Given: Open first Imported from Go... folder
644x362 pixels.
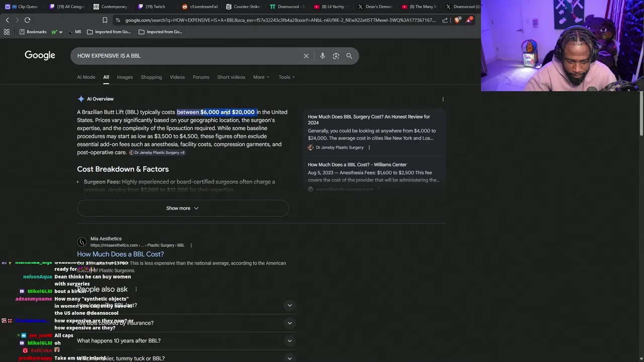Looking at the screenshot, I should pyautogui.click(x=109, y=32).
